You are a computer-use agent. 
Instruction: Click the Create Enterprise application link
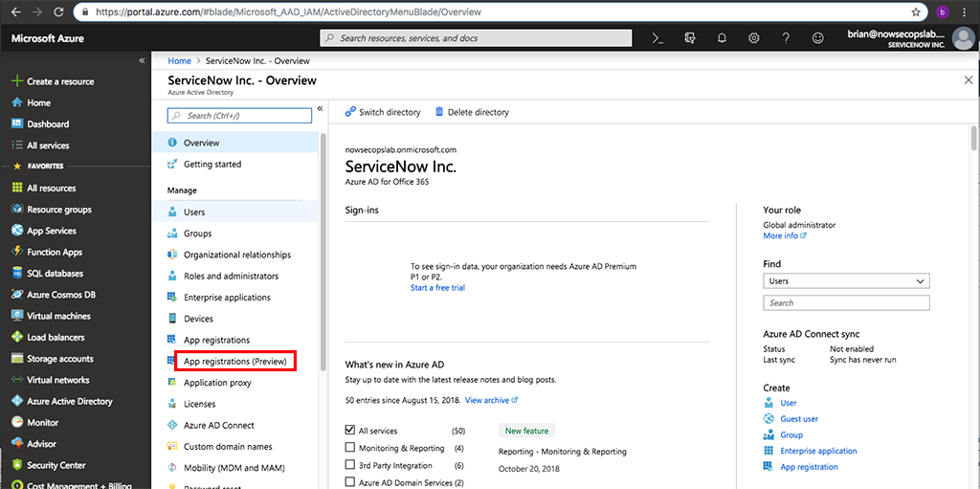coord(819,451)
